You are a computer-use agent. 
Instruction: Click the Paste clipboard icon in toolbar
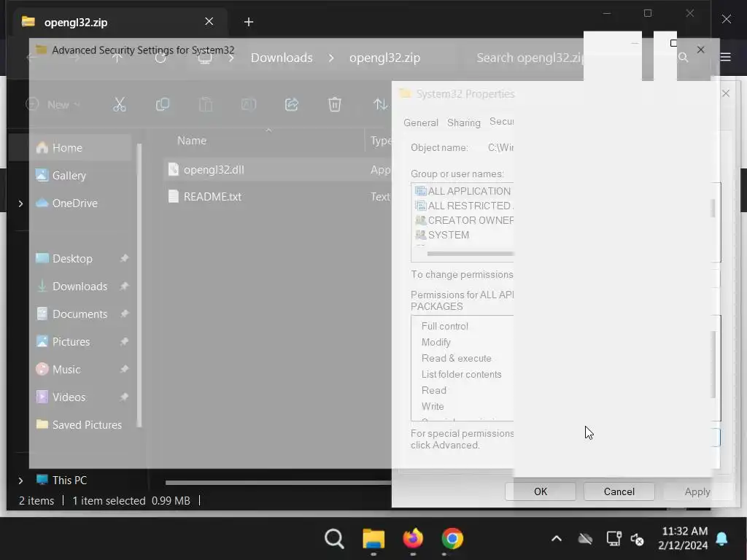click(x=205, y=104)
